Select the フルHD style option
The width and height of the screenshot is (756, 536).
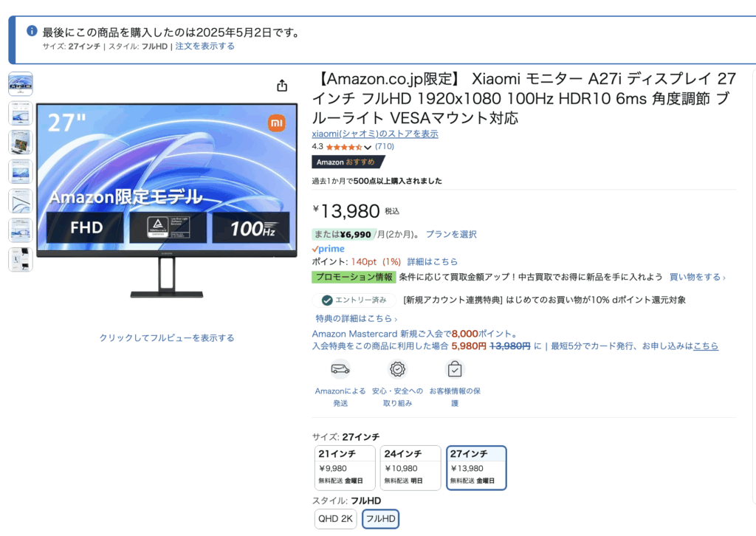[x=380, y=519]
